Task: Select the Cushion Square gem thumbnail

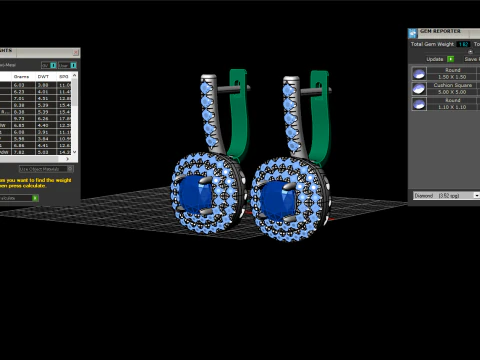Action: [419, 89]
